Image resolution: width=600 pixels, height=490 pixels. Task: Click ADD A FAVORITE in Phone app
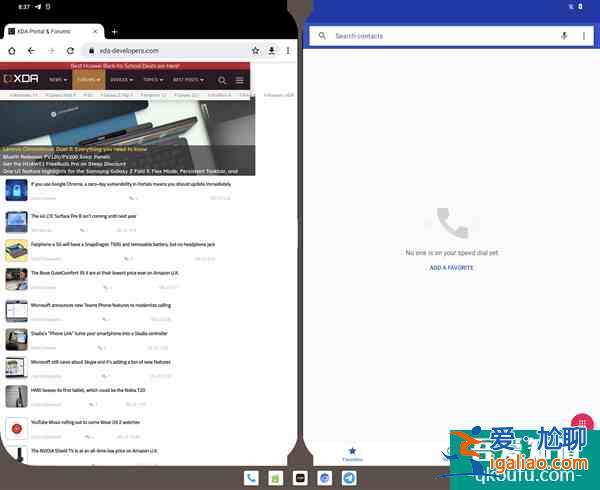click(x=452, y=268)
